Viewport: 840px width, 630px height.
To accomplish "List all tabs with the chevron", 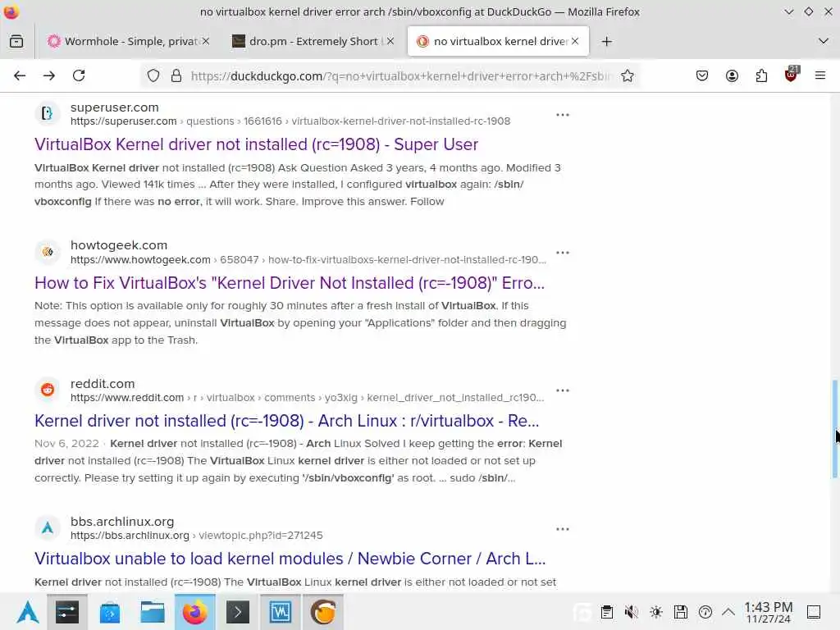I will pos(824,41).
